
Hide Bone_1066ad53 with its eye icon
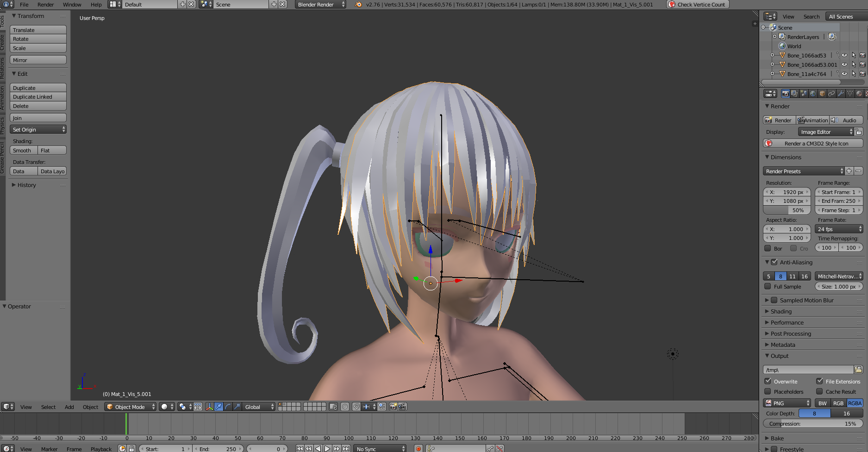(844, 55)
